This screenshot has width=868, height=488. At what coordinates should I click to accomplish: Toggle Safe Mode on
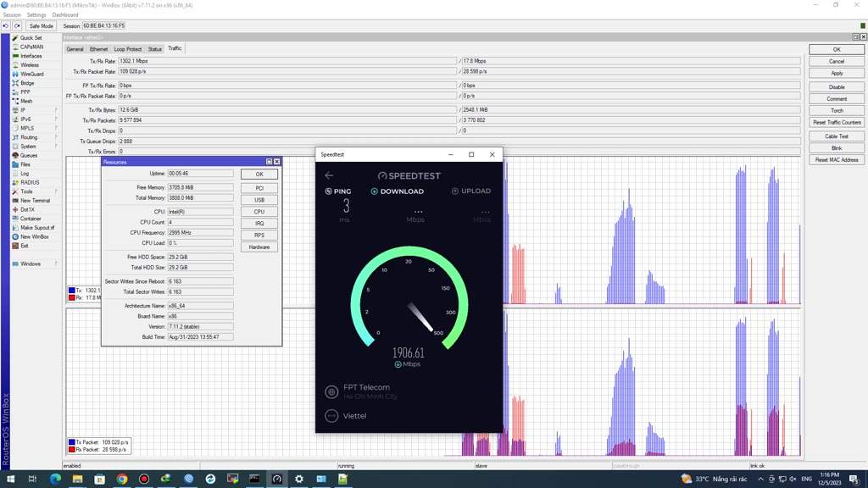[x=41, y=26]
